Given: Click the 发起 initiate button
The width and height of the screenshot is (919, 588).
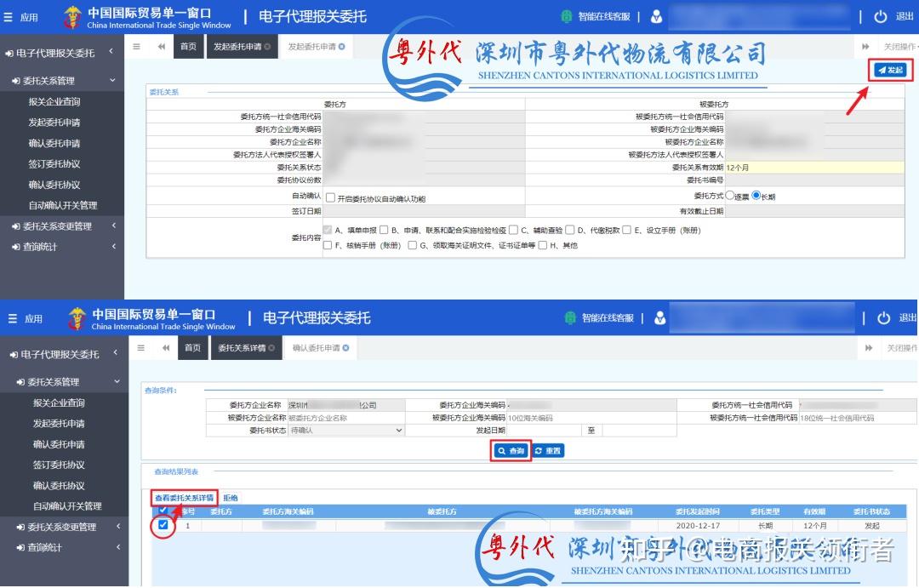Looking at the screenshot, I should (892, 71).
